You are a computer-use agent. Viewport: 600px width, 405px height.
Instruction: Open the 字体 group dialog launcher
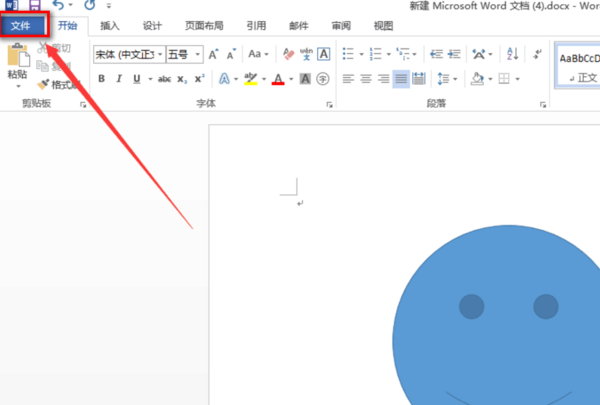[x=329, y=105]
